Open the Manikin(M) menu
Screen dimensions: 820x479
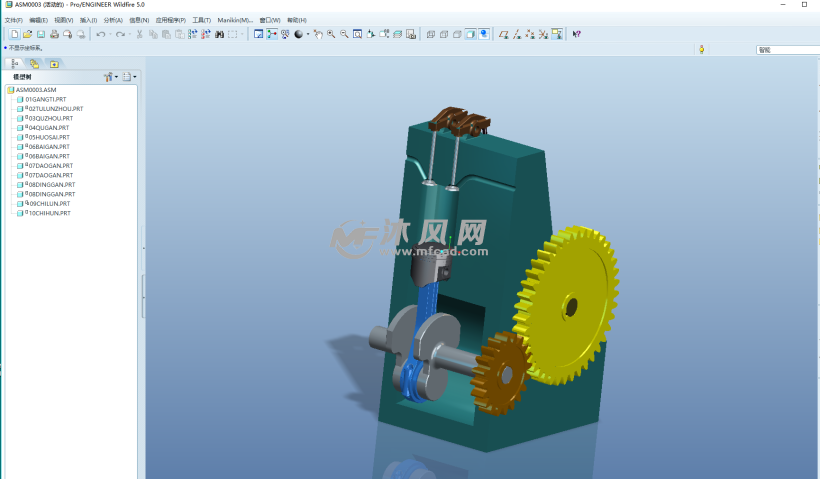pos(235,20)
